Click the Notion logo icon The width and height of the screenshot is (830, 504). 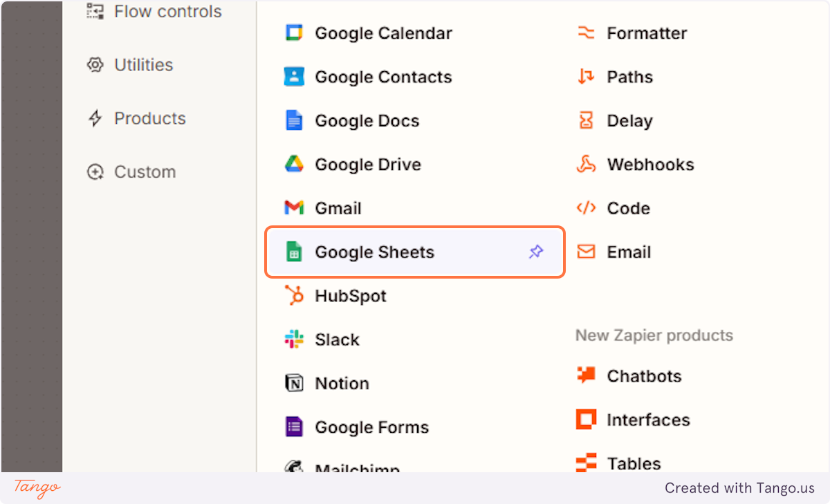tap(294, 383)
